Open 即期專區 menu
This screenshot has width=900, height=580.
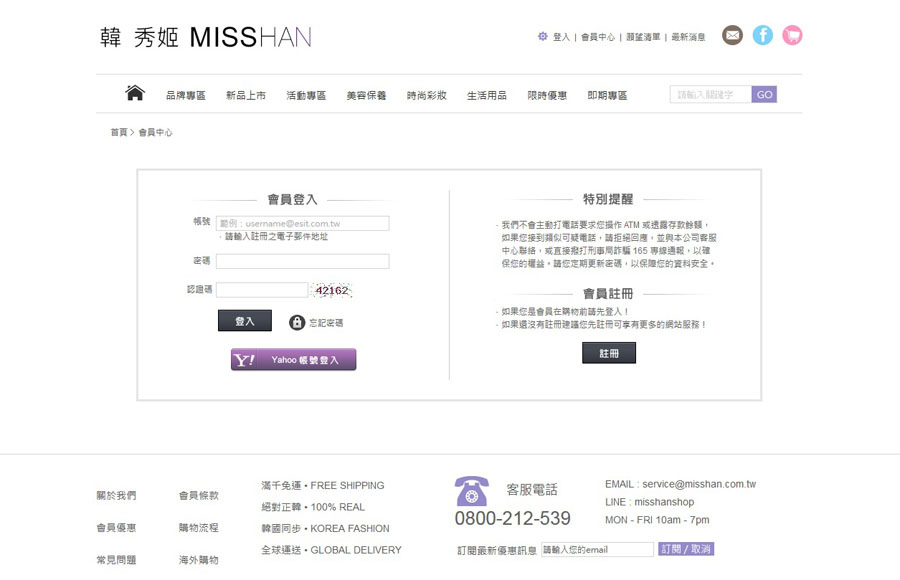(x=607, y=95)
